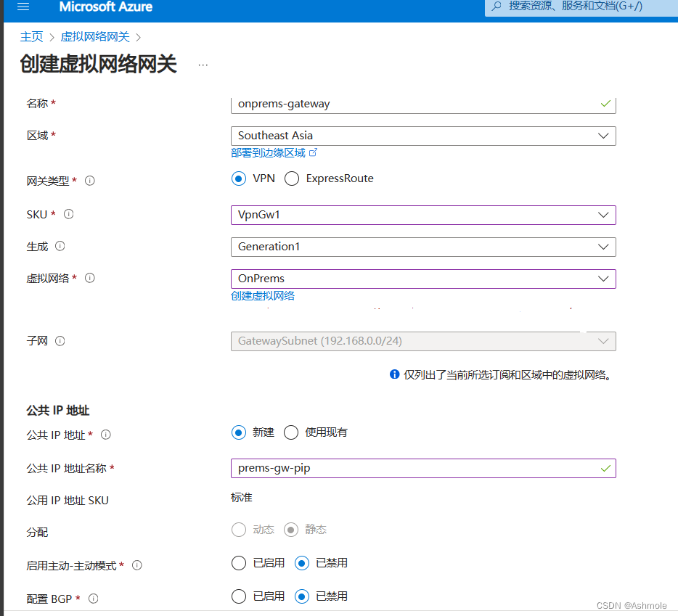Open the GatewaySubnet subnet dropdown

[x=423, y=341]
